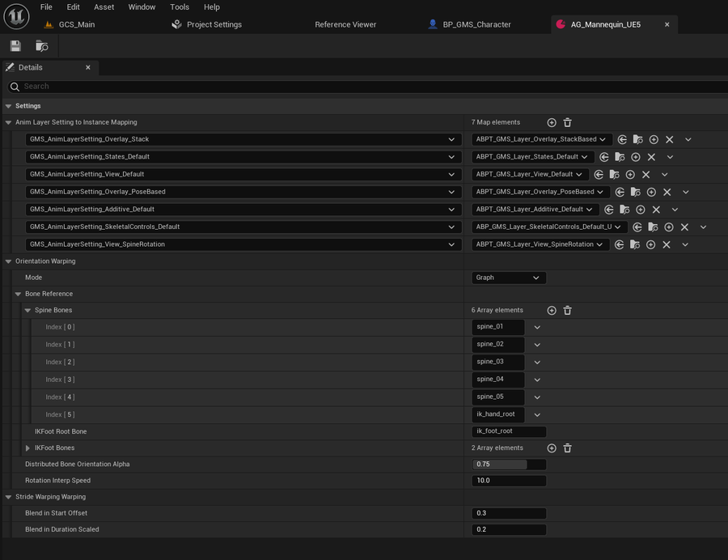Open options arrow for ik_hand_root element
The image size is (728, 560).
click(537, 414)
